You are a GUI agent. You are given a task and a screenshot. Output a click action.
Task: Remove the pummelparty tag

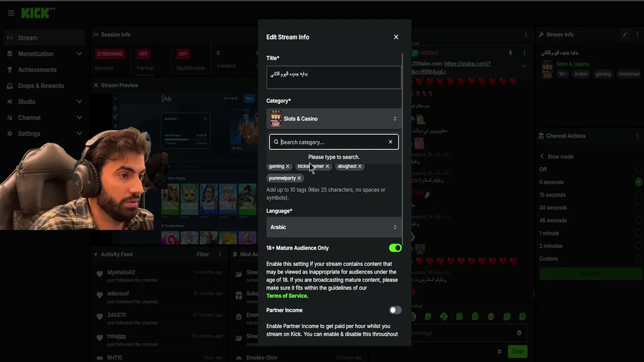pos(299,178)
